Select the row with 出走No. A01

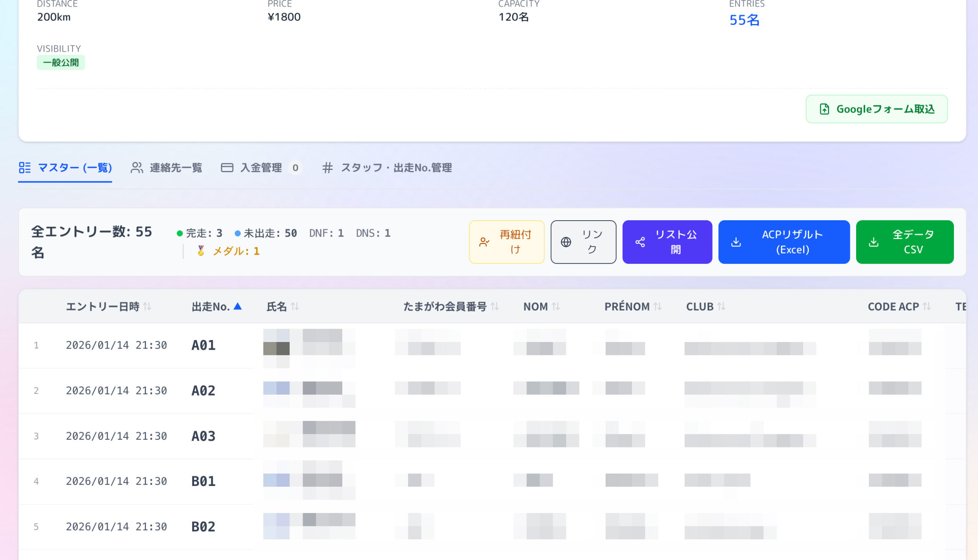coord(203,345)
